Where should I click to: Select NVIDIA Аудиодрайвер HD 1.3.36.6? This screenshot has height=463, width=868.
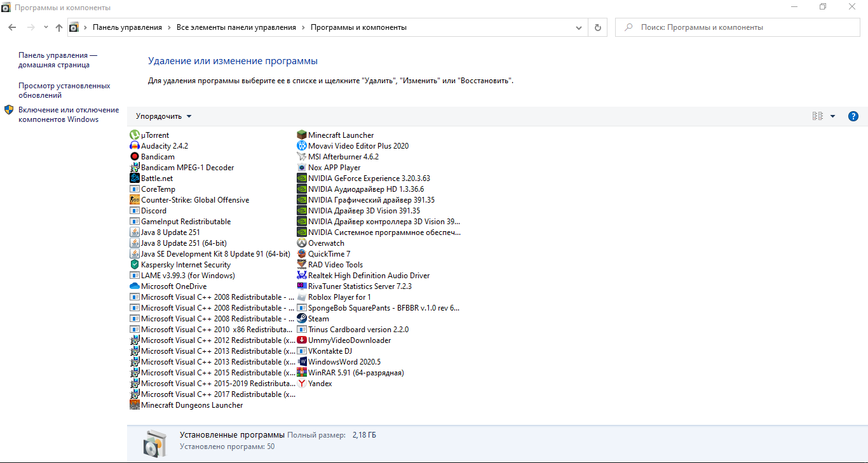[x=360, y=189]
